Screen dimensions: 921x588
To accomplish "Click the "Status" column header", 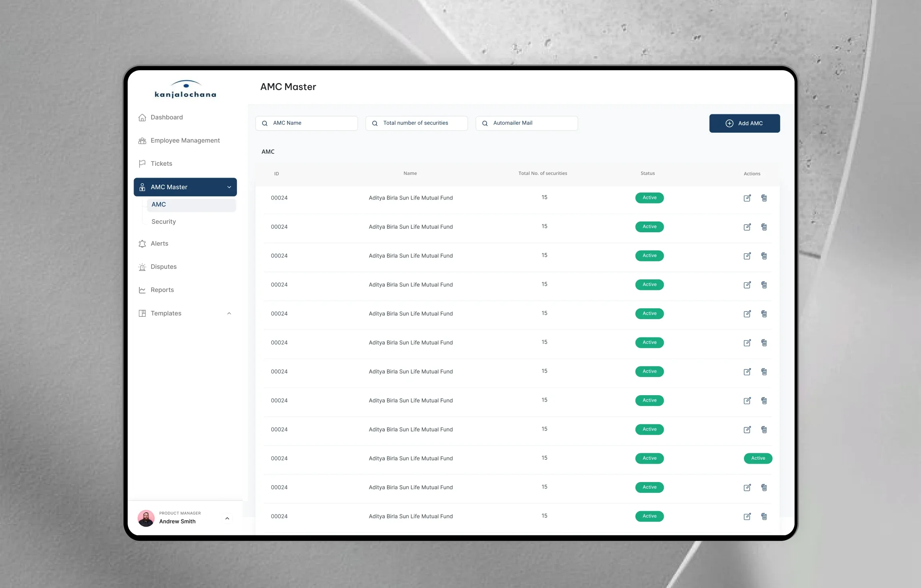I will 647,173.
